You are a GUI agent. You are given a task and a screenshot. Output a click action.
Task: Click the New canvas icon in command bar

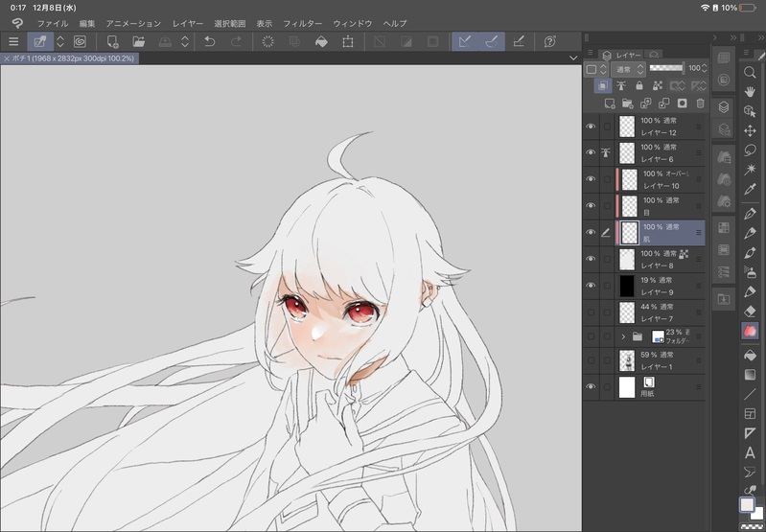113,42
